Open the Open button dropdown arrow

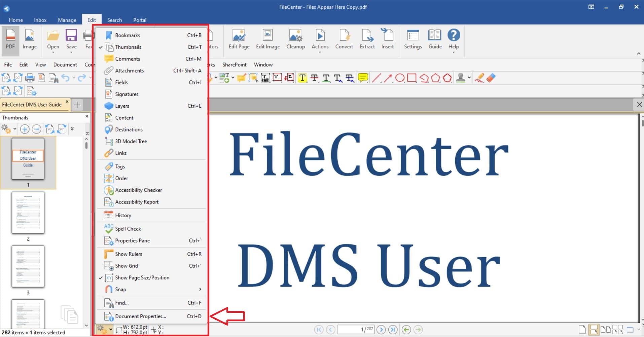click(53, 52)
